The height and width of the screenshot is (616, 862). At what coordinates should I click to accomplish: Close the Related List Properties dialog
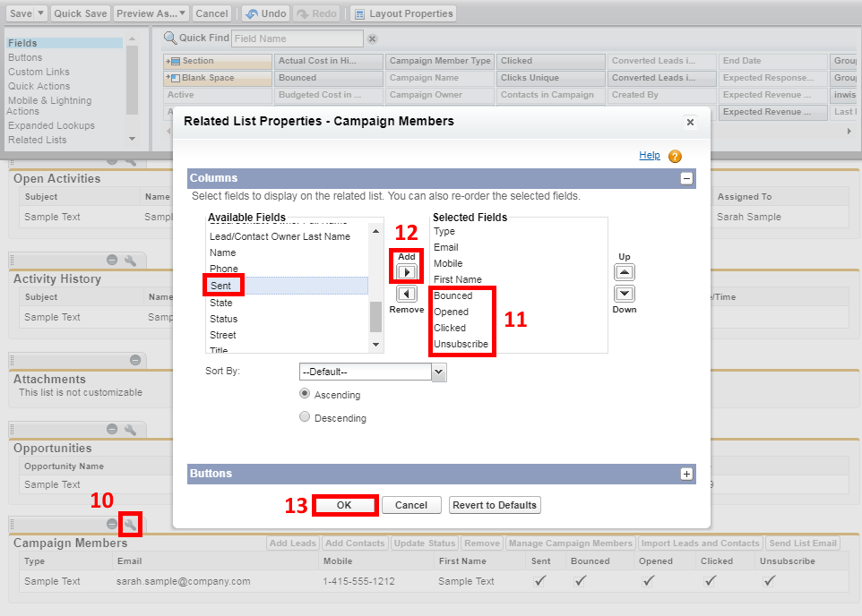[690, 122]
